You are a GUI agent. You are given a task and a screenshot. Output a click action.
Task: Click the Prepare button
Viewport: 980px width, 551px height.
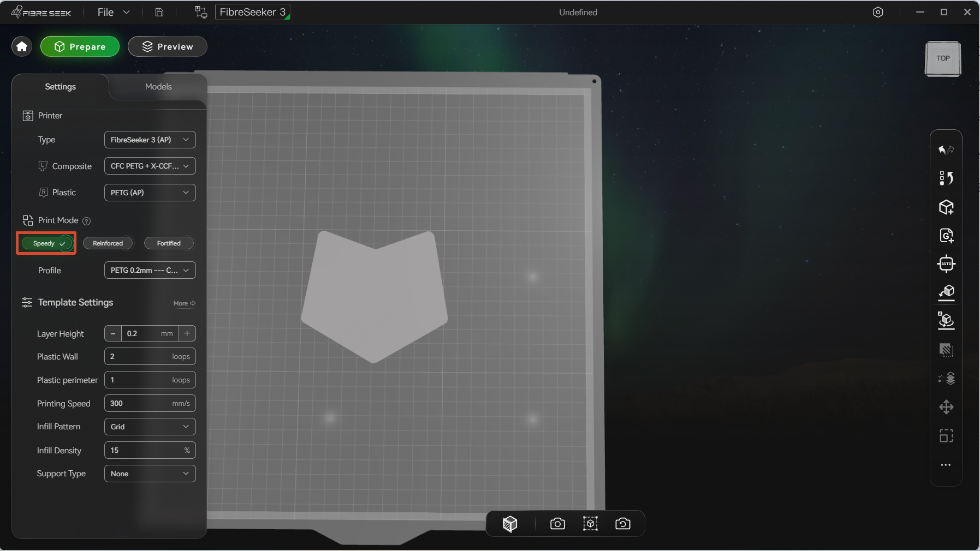click(80, 47)
